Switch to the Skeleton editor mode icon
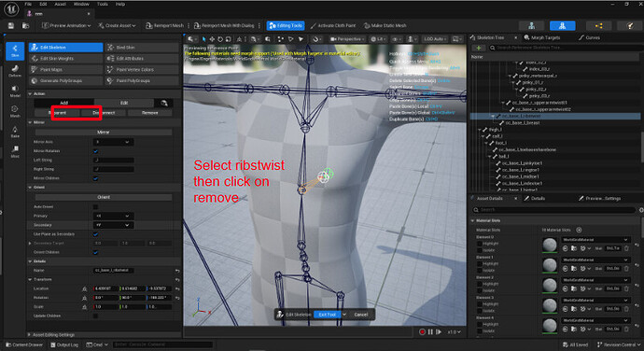Viewport: 644px width, 351px height. 531,25
